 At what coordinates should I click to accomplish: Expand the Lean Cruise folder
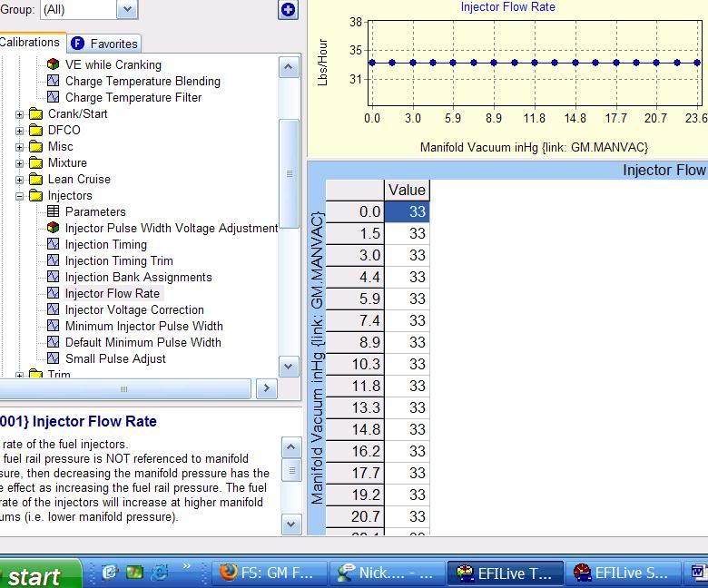click(19, 180)
